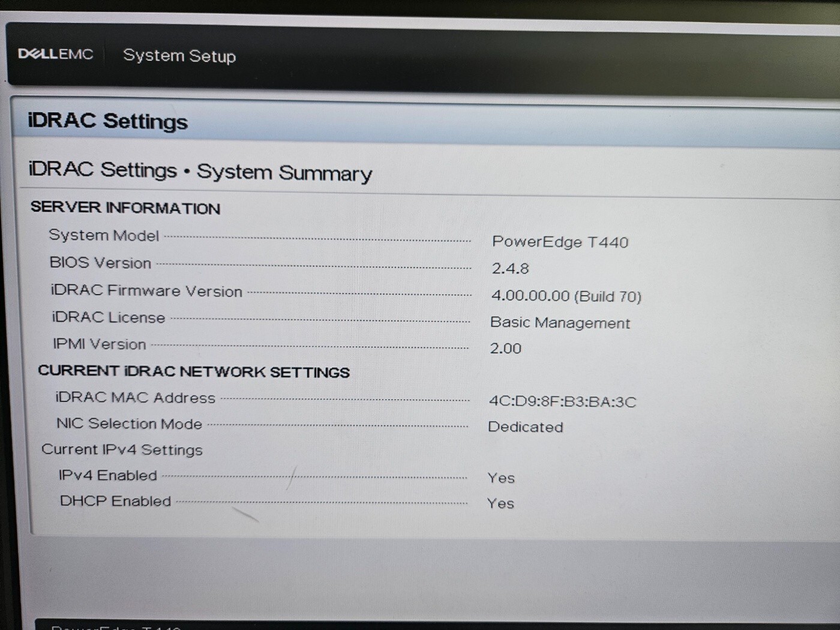Viewport: 840px width, 630px height.
Task: Click the IPv4 Enabled label
Action: [108, 475]
